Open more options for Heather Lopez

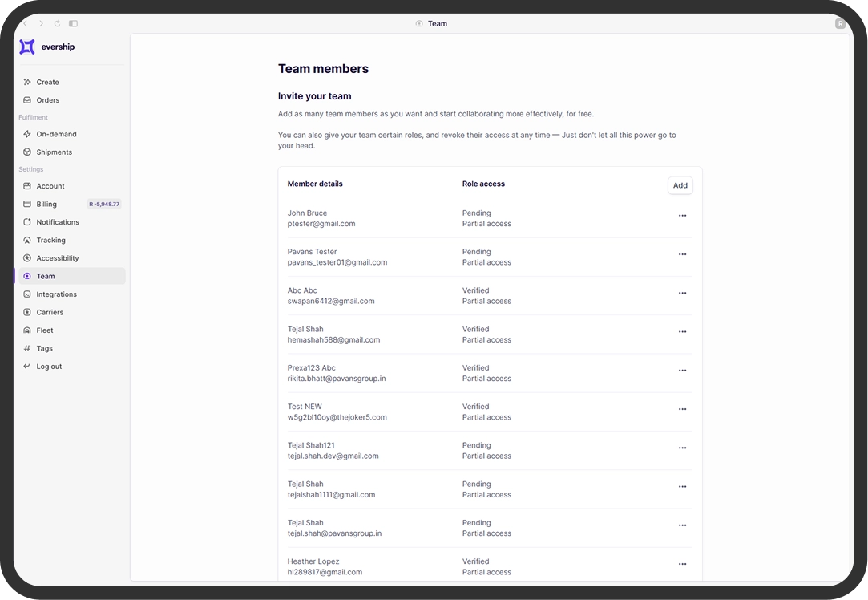point(682,564)
